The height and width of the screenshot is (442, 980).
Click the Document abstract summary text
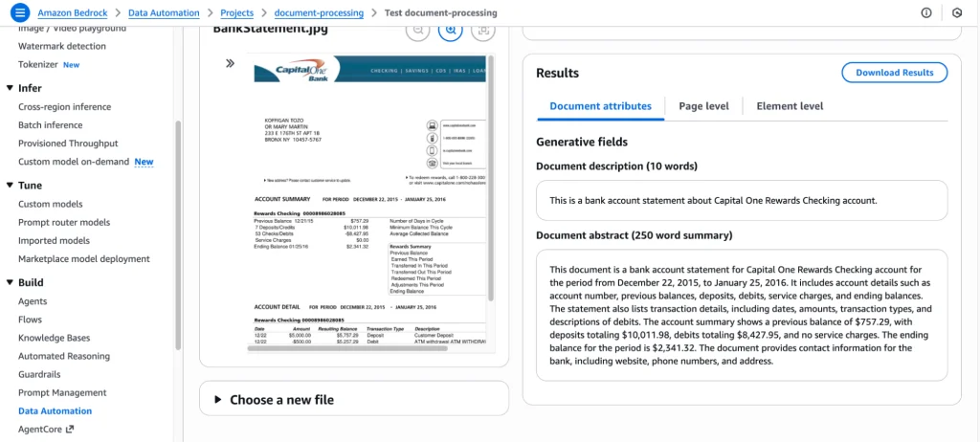742,316
